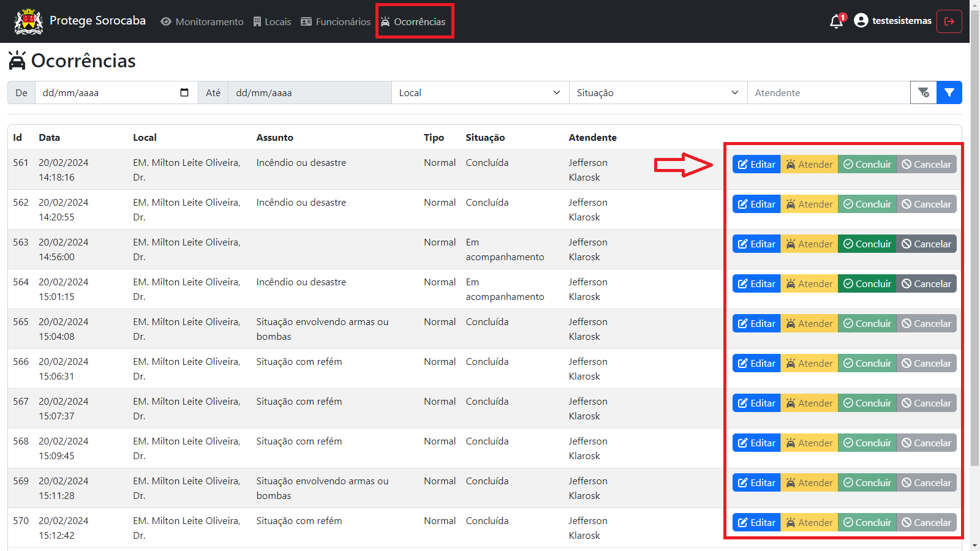The image size is (980, 551).
Task: Clear filters with the crossed funnel icon
Action: pos(924,92)
